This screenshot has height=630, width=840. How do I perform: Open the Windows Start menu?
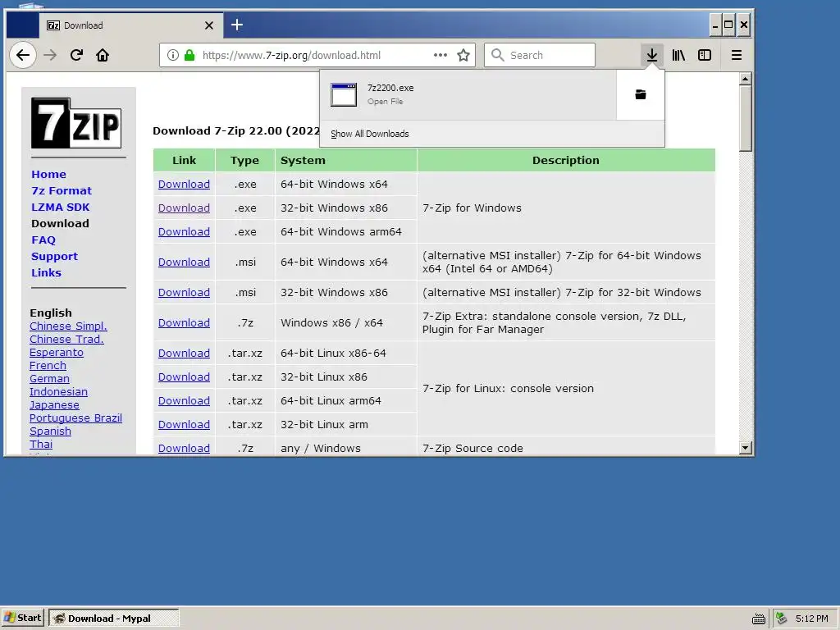click(x=22, y=619)
